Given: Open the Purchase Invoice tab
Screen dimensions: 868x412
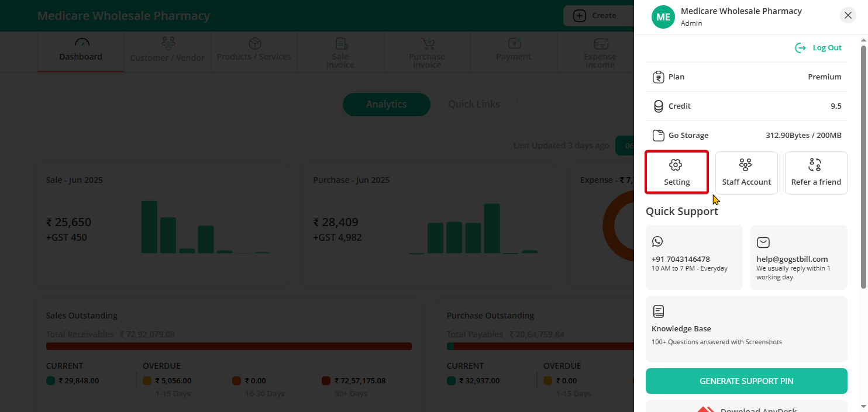Looking at the screenshot, I should coord(427,51).
